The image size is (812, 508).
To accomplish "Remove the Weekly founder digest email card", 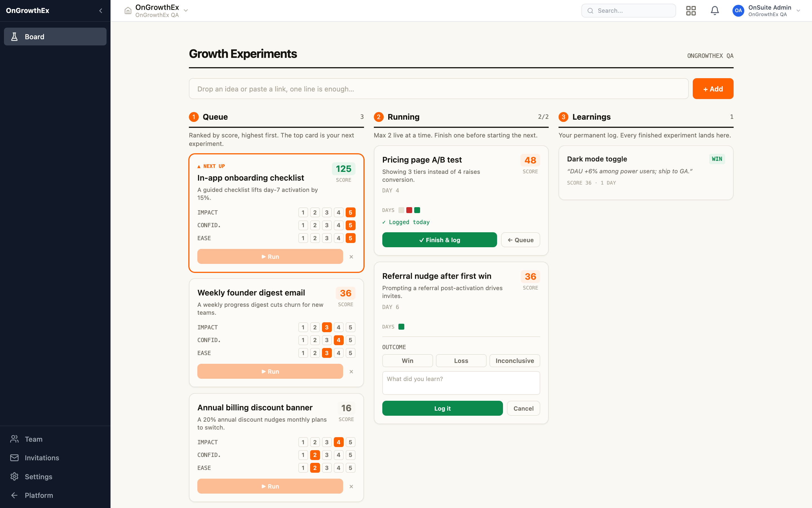I will (x=351, y=372).
